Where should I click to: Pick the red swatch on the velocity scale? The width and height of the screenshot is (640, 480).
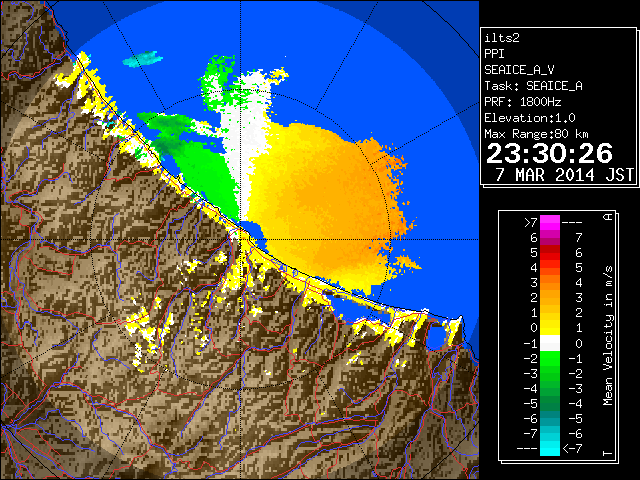550,252
